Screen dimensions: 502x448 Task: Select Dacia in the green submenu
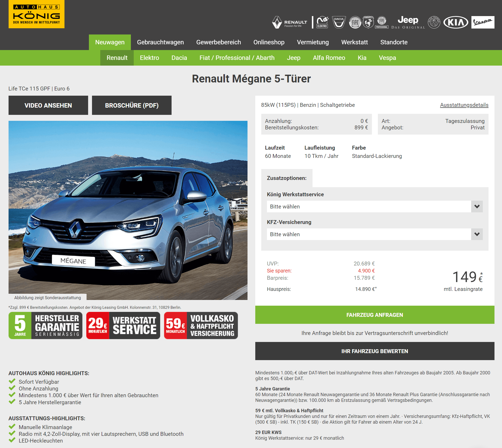coord(179,58)
